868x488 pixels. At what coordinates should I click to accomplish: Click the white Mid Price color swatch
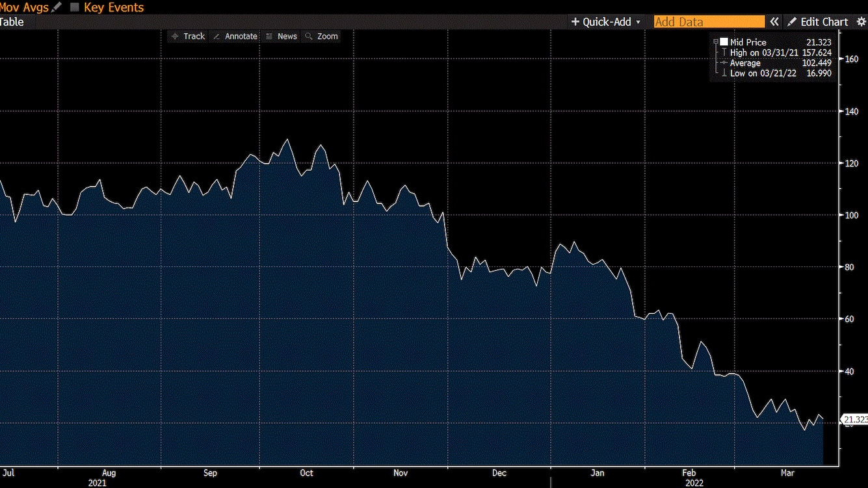724,42
